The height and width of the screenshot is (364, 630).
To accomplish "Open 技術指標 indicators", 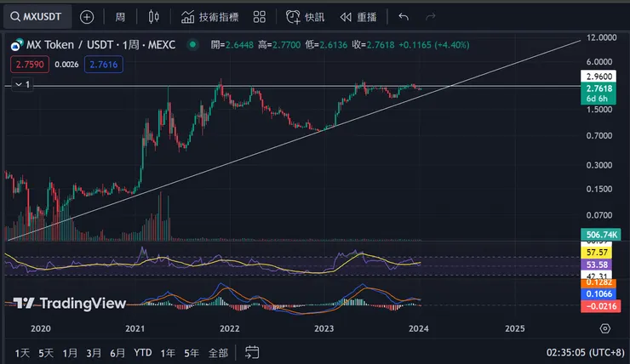I will [209, 17].
